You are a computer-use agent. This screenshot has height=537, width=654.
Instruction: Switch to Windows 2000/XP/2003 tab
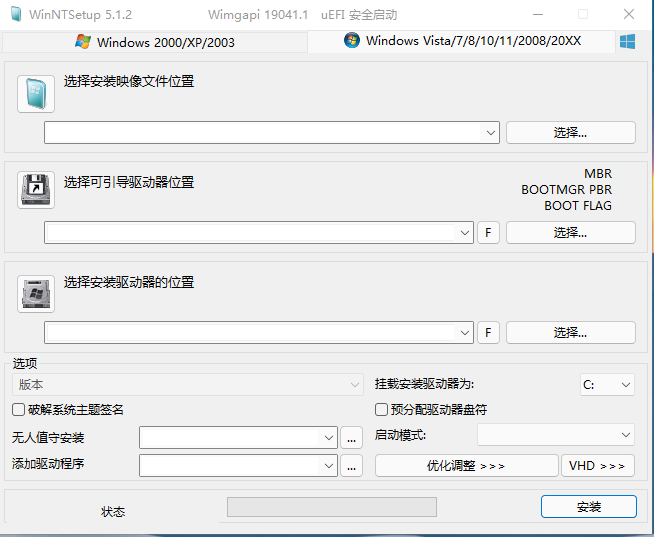155,42
